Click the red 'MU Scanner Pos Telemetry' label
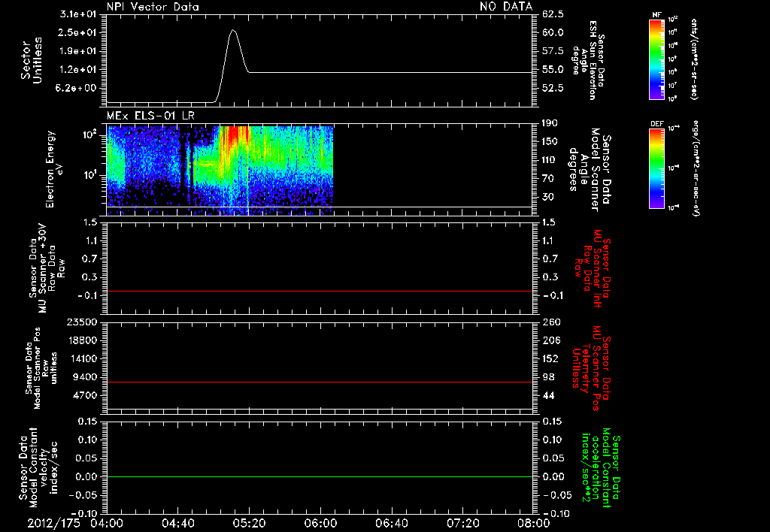Viewport: 770px width, 532px height. [591, 368]
